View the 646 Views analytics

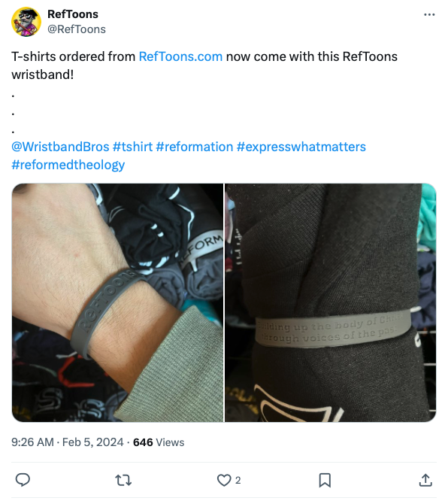coord(159,442)
